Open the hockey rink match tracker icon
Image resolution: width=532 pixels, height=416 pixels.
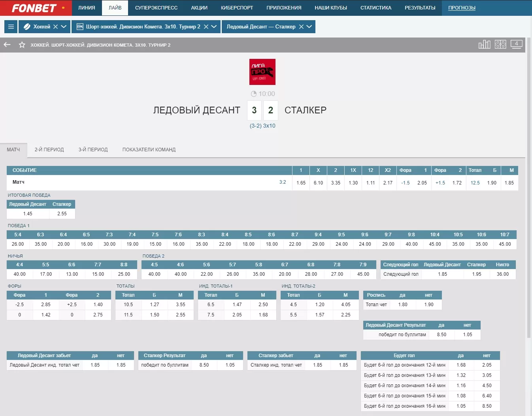500,44
